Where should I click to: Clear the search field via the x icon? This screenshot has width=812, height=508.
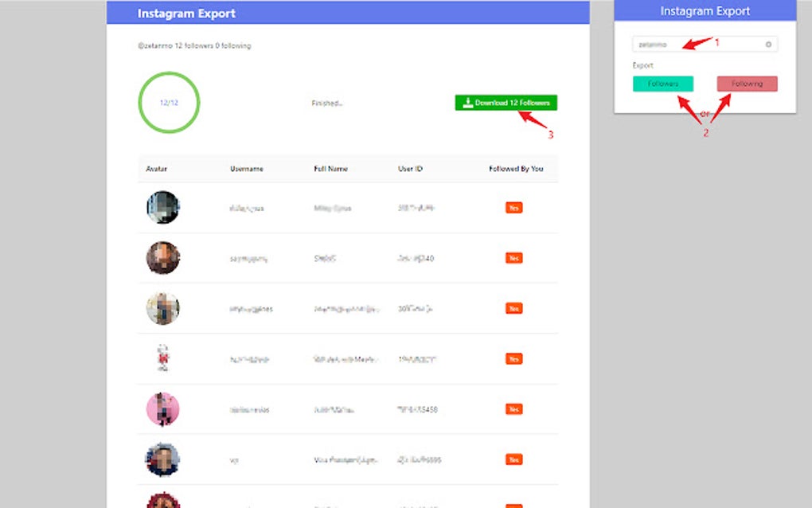767,44
